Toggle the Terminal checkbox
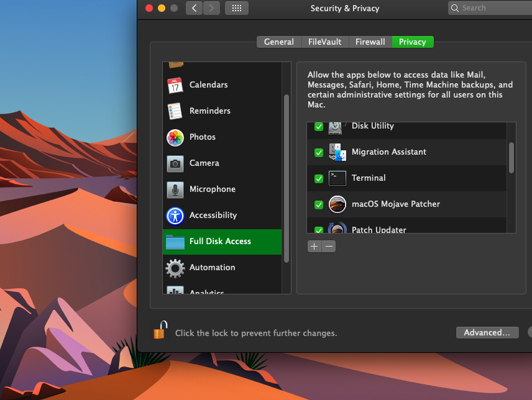The width and height of the screenshot is (532, 400). pyautogui.click(x=319, y=179)
